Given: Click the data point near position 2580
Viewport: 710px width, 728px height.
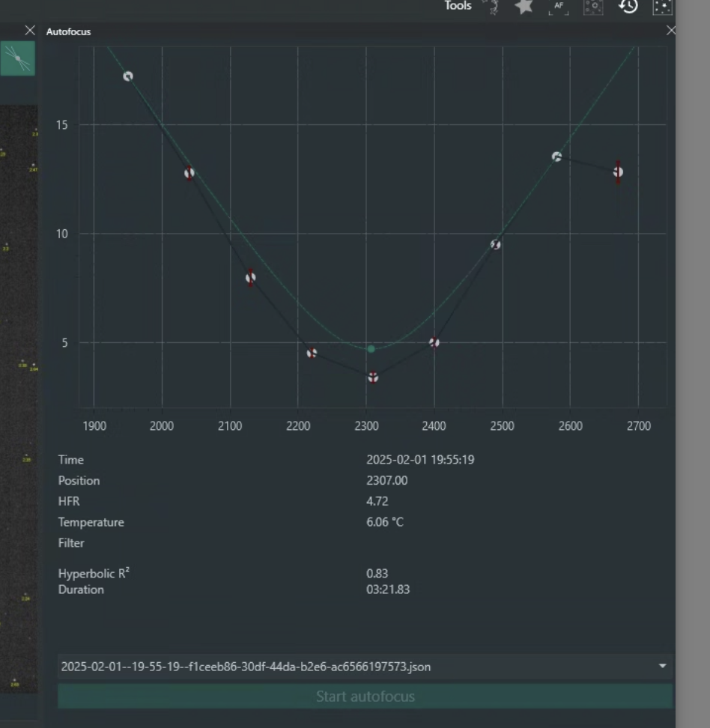Looking at the screenshot, I should [556, 157].
